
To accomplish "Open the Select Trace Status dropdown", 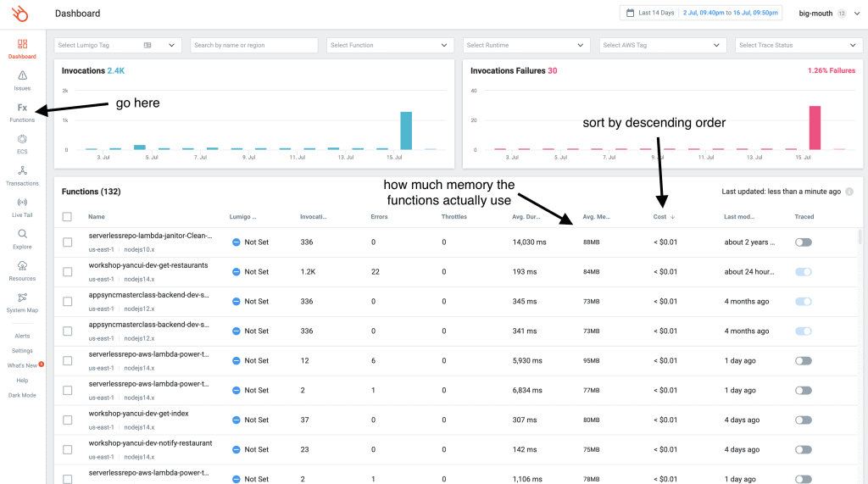I will 798,45.
